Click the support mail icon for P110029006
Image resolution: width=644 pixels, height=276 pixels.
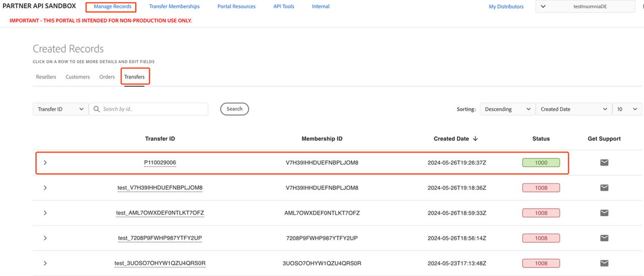pyautogui.click(x=604, y=163)
